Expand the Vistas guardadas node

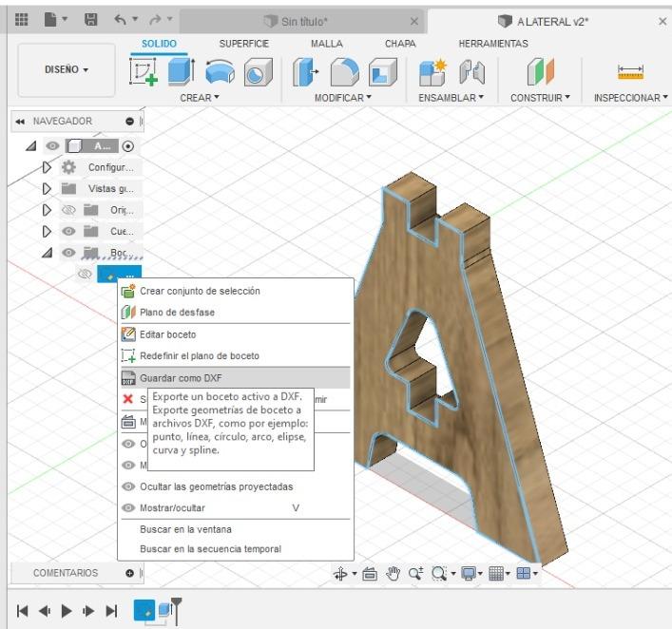coord(47,188)
